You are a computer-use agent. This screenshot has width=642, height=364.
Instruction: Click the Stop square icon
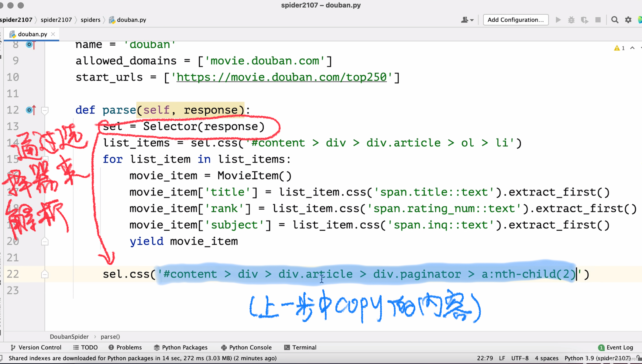point(598,20)
